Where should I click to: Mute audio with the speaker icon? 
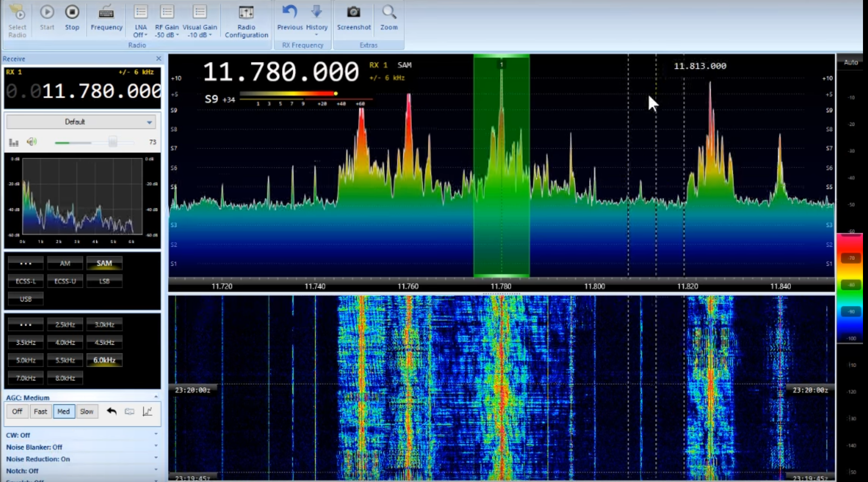pos(31,142)
